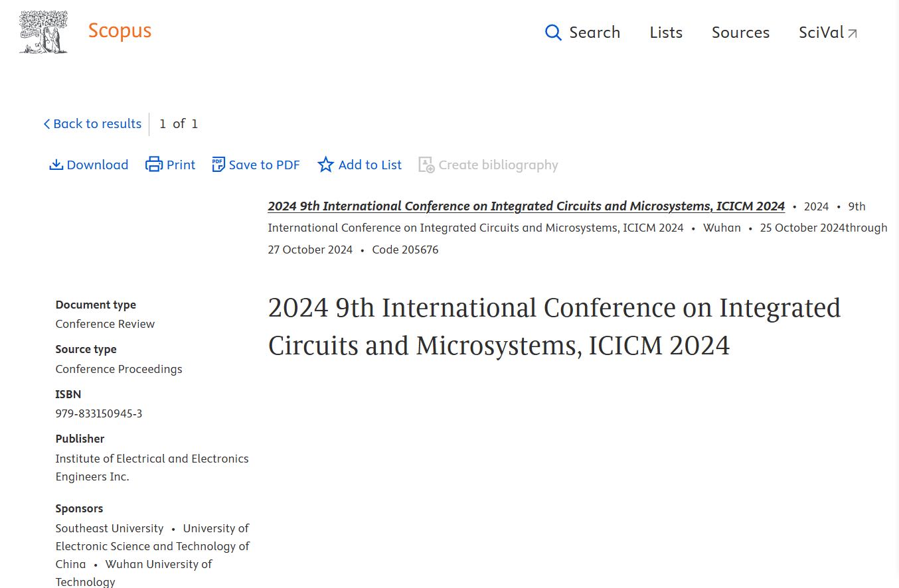Go to Scopus home via wordmark

coord(120,31)
